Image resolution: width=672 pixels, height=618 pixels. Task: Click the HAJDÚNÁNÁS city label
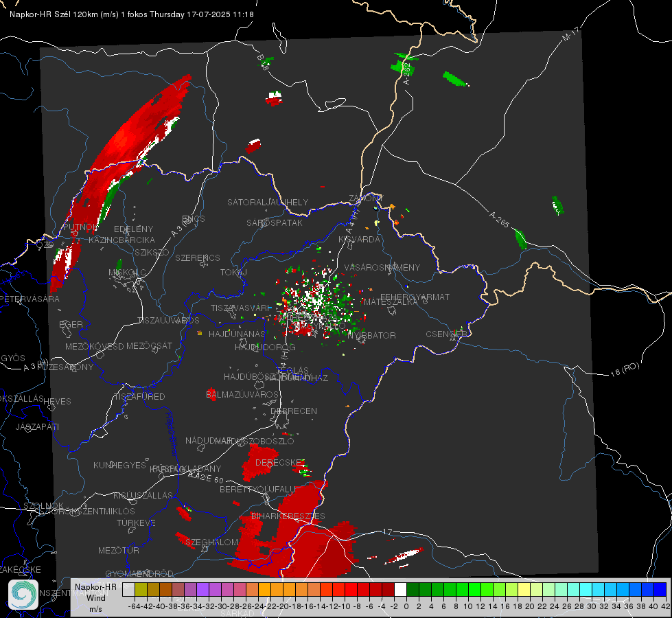(237, 334)
